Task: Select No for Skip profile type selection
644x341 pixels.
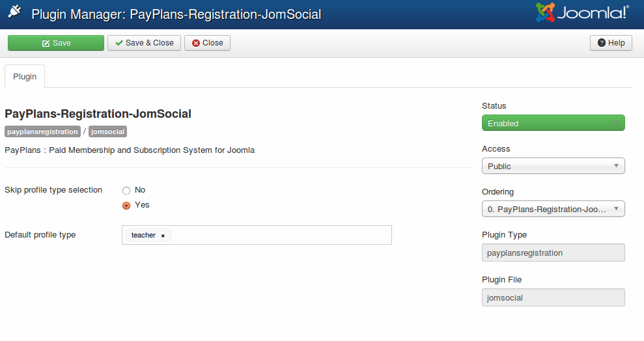Action: [126, 191]
